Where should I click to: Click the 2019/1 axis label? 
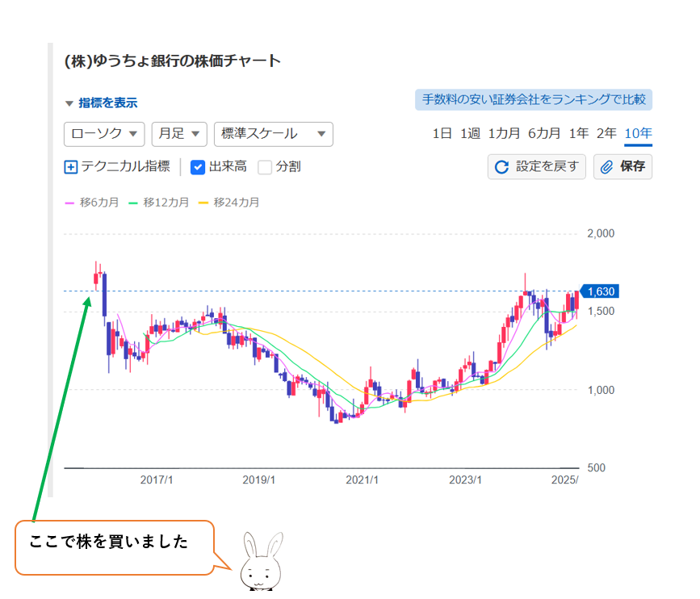click(259, 480)
